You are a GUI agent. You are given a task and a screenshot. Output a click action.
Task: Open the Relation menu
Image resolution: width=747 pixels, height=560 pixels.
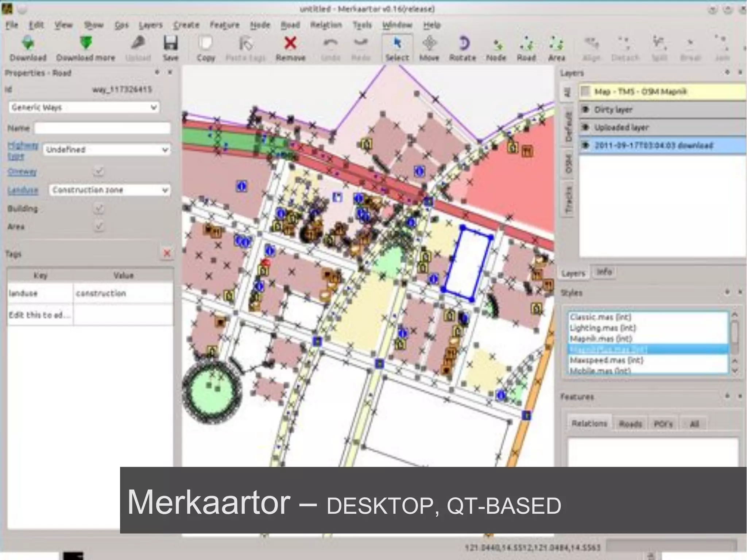pyautogui.click(x=326, y=25)
